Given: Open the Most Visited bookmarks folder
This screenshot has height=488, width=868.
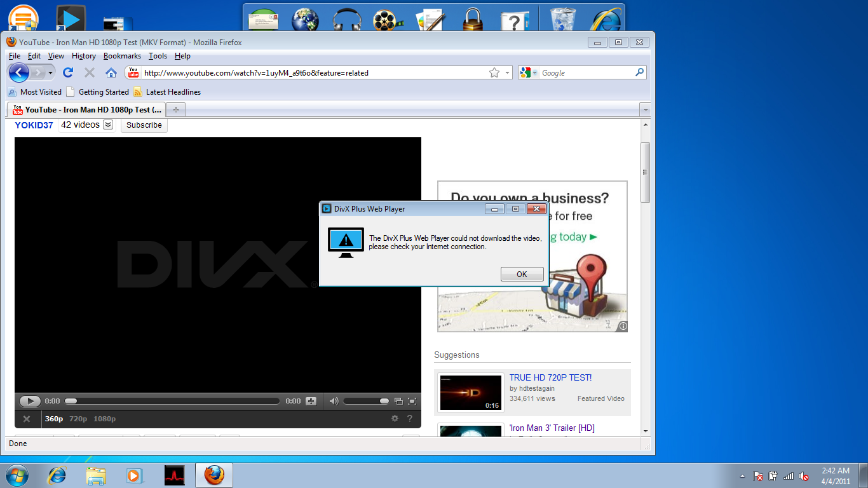Looking at the screenshot, I should [35, 91].
